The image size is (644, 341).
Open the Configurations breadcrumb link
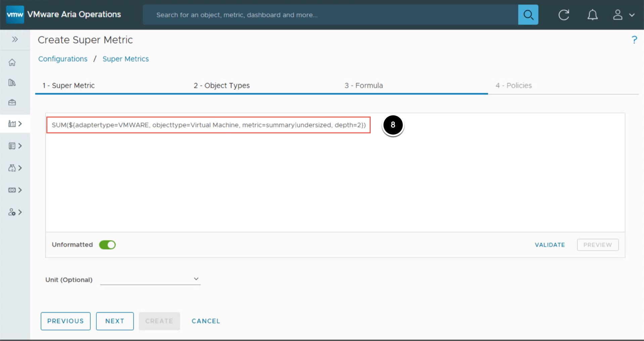click(63, 59)
